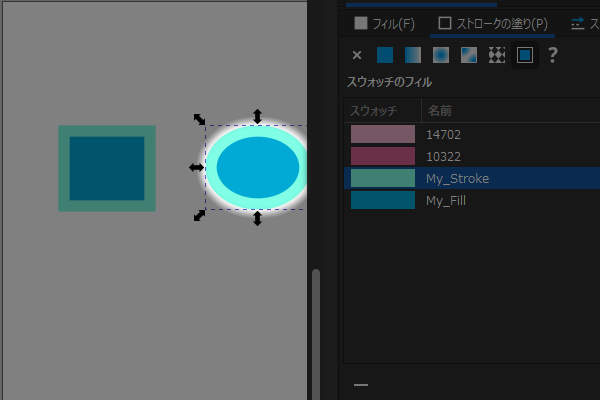Select the 14702 swatch color

coord(383,134)
